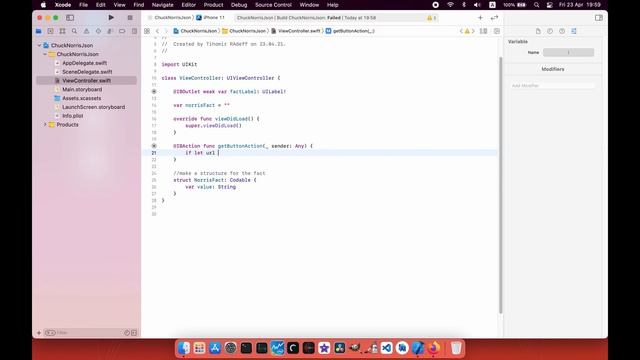Open Finder from the Dock

tap(184, 348)
